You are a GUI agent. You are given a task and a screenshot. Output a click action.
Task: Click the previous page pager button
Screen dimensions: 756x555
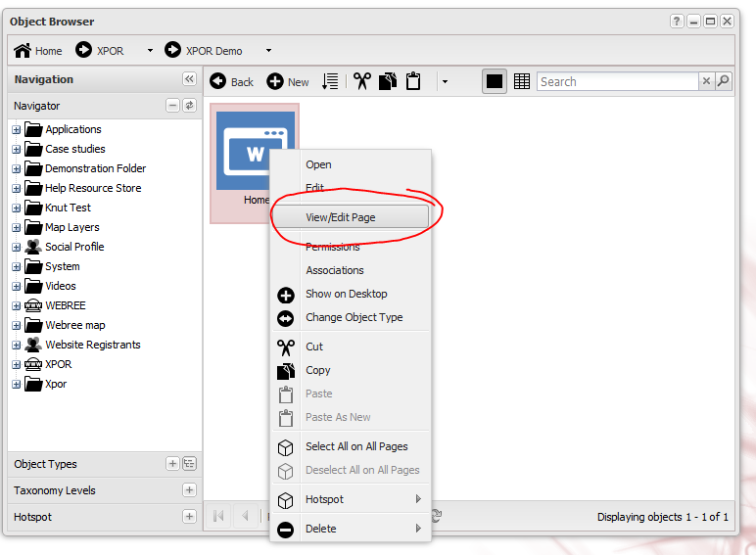click(245, 516)
